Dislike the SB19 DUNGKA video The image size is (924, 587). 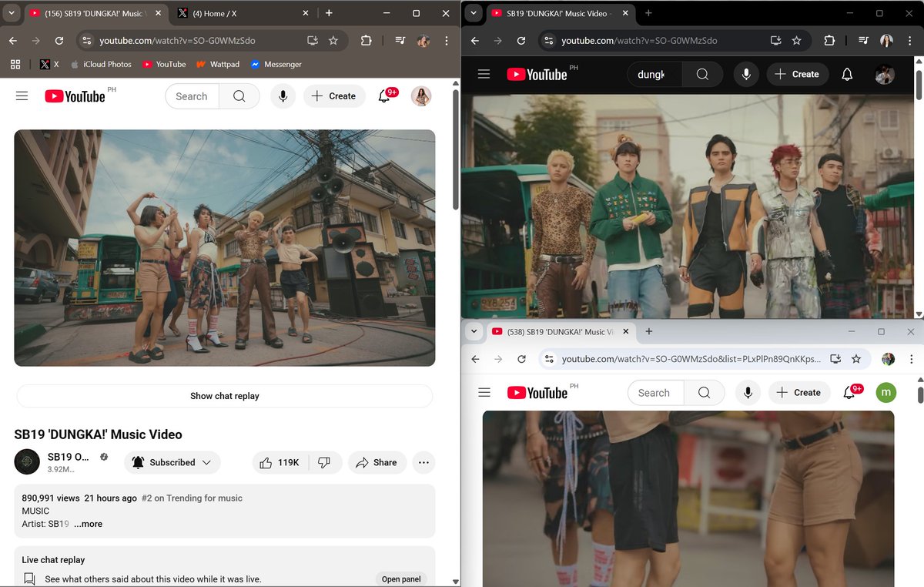(325, 462)
